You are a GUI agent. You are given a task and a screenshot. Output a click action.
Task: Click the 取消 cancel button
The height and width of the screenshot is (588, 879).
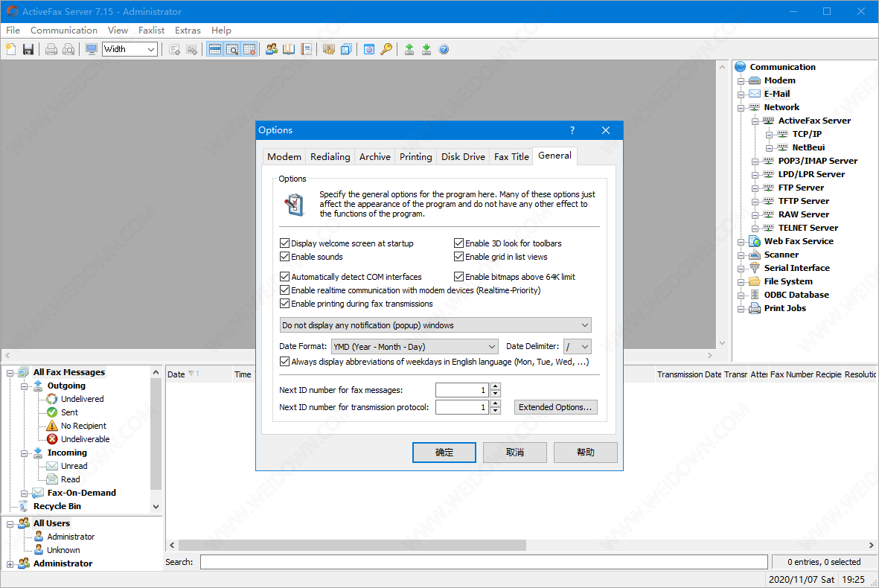[x=514, y=453]
